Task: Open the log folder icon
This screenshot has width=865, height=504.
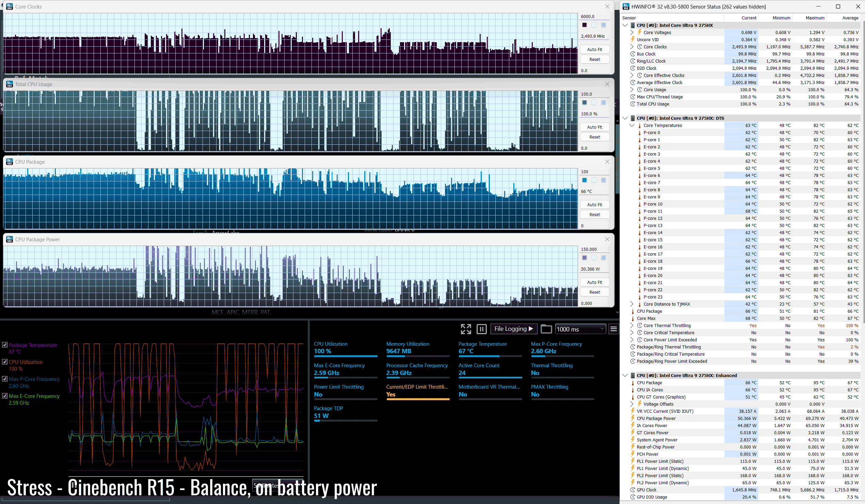Action: (x=546, y=329)
